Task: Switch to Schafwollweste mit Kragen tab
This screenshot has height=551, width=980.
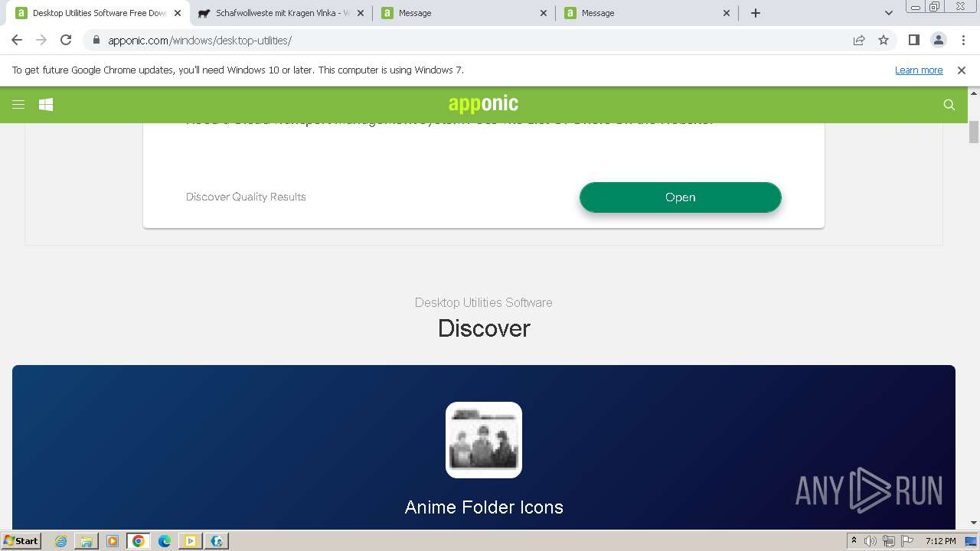Action: coord(281,13)
